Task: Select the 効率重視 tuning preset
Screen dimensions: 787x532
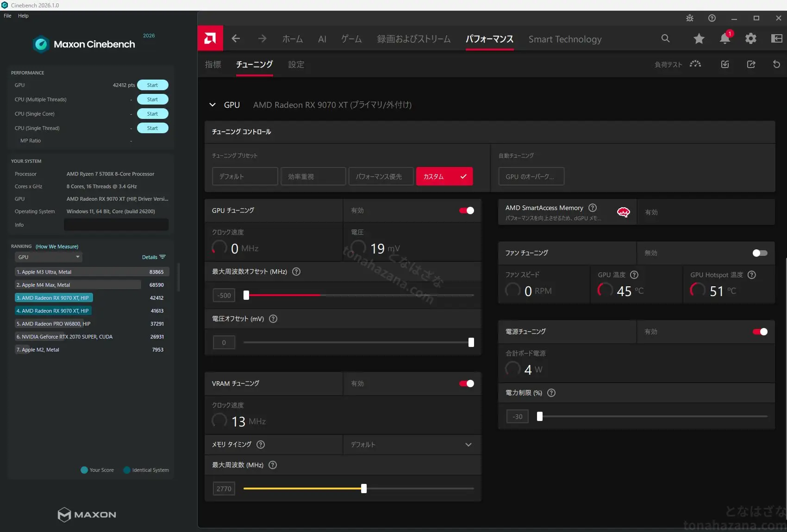Action: click(313, 176)
